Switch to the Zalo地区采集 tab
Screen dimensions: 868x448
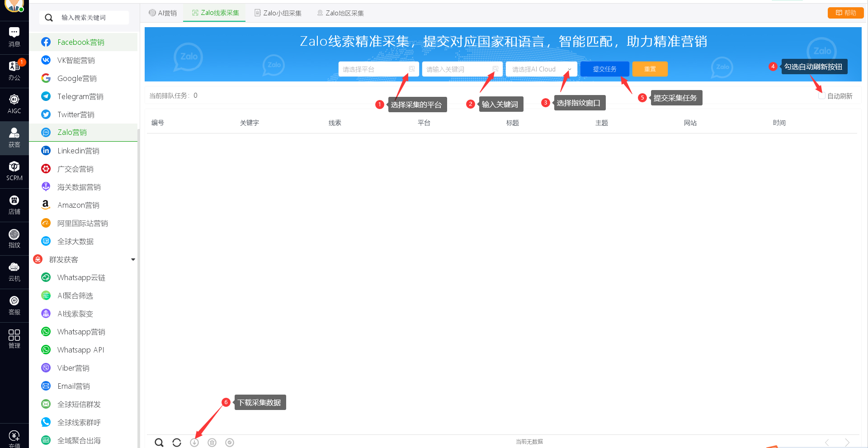coord(340,13)
